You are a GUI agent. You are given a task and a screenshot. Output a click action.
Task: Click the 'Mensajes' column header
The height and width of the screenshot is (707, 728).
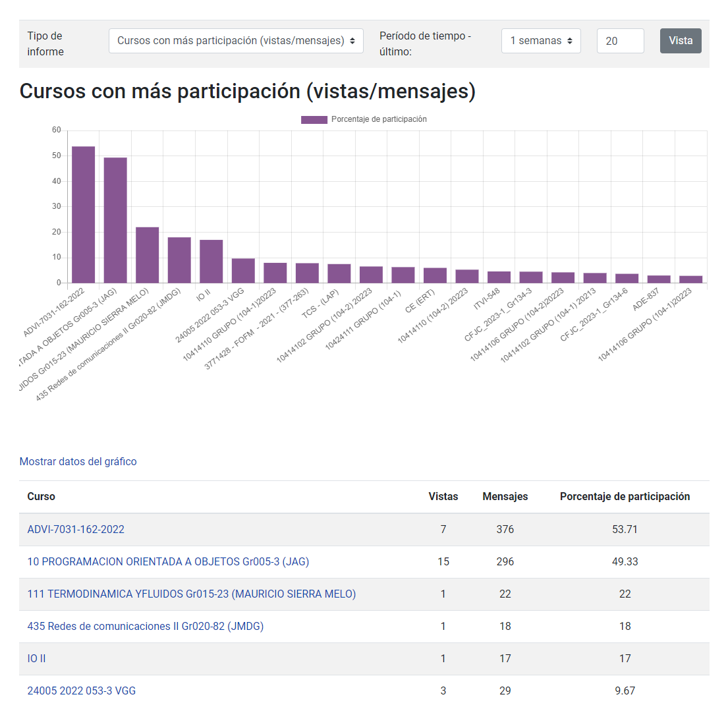click(x=505, y=497)
